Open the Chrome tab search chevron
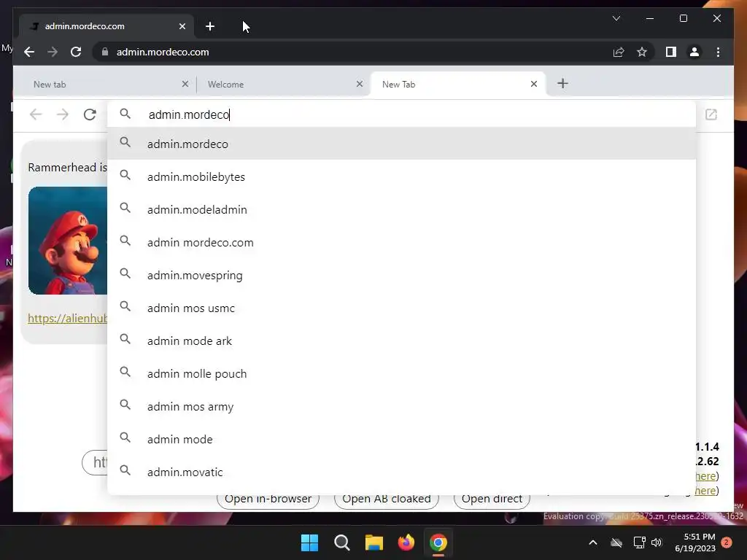 pos(616,18)
